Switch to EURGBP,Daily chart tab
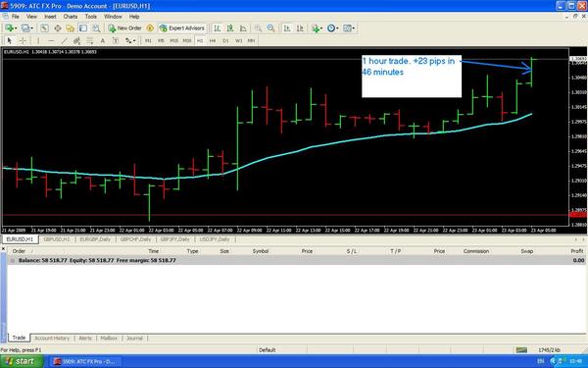Screen dimensions: 588x368 click(95, 239)
